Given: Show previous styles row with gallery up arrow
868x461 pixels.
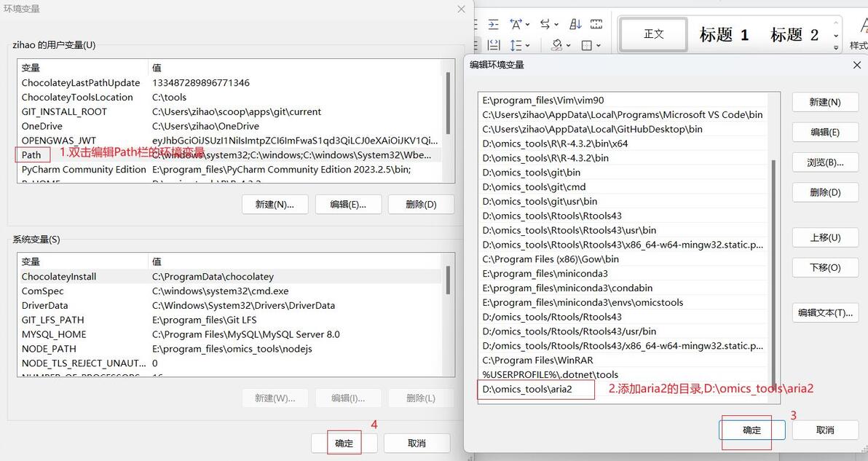Looking at the screenshot, I should click(836, 23).
